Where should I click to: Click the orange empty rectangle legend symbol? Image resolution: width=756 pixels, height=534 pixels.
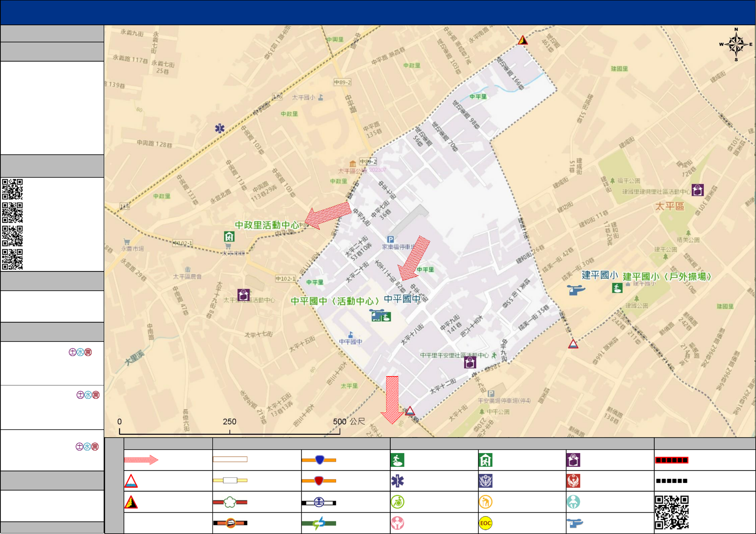[x=230, y=459]
